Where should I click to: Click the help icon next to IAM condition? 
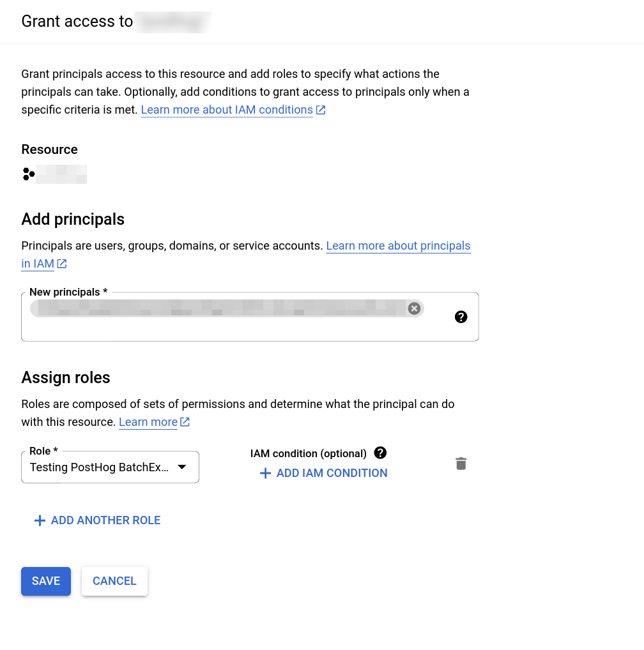[380, 453]
